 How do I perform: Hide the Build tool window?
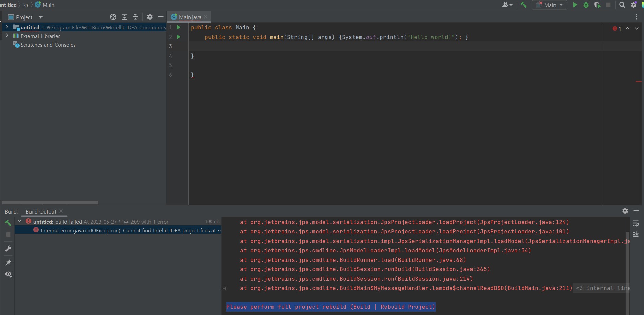(x=636, y=211)
